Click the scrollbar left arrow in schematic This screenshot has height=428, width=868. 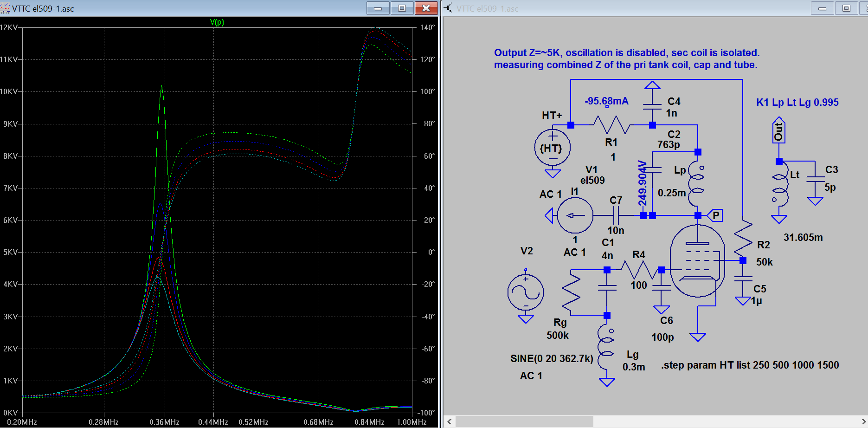(449, 422)
